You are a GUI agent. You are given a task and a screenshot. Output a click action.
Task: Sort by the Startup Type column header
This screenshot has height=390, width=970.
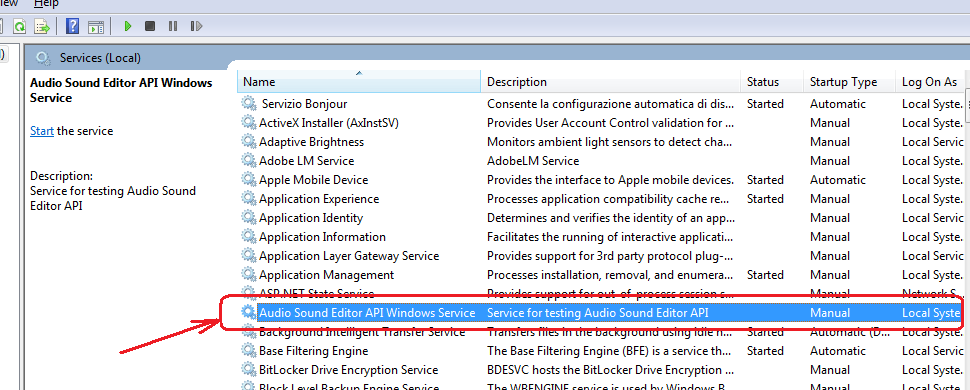click(x=849, y=82)
